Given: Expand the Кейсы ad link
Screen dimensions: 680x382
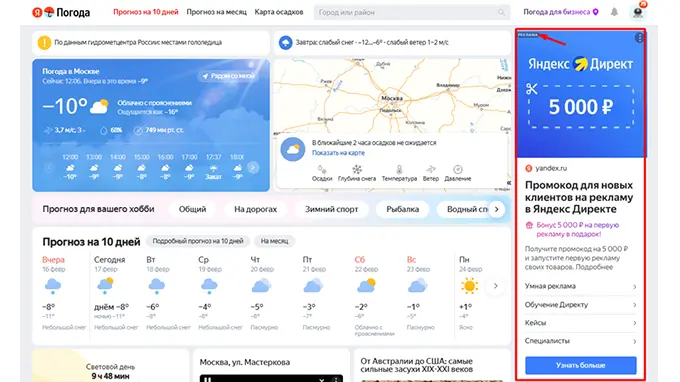Looking at the screenshot, I should tap(581, 323).
